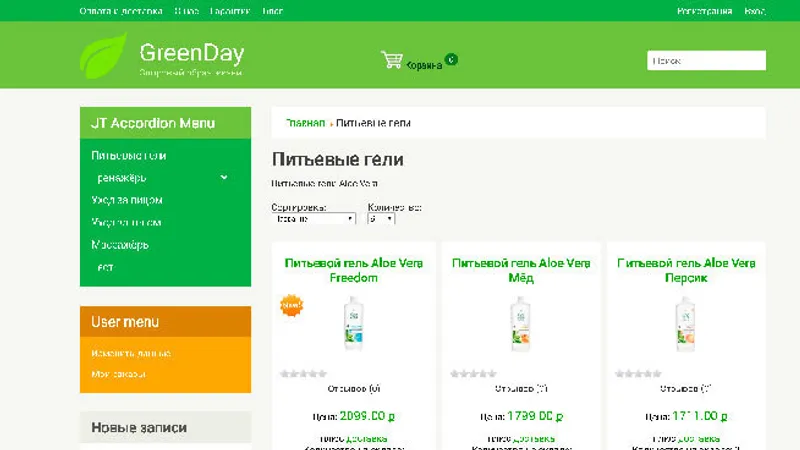Select Уход за телом menu item
The width and height of the screenshot is (800, 450).
tap(126, 222)
